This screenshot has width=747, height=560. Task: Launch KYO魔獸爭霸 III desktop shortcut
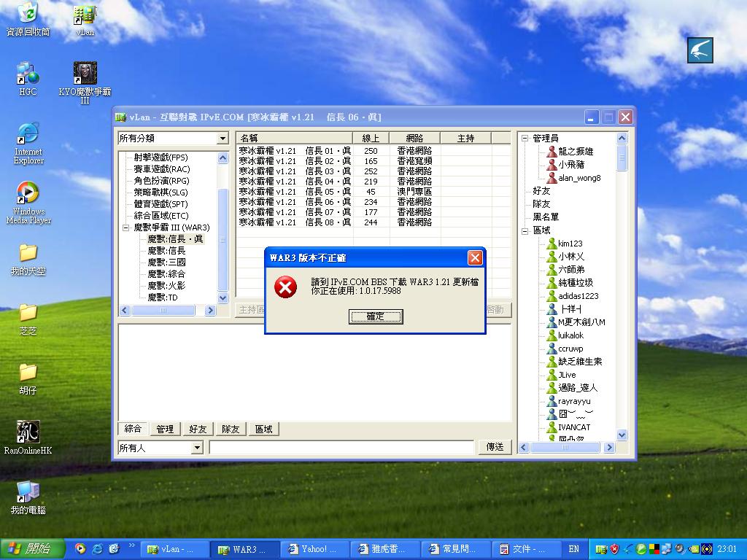pos(85,74)
